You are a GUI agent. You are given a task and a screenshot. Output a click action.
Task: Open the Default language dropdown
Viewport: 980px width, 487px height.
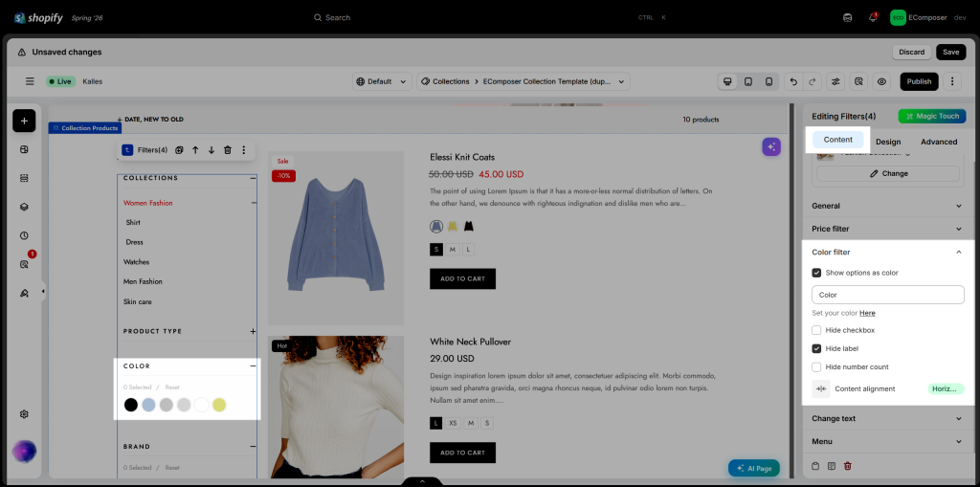(383, 81)
